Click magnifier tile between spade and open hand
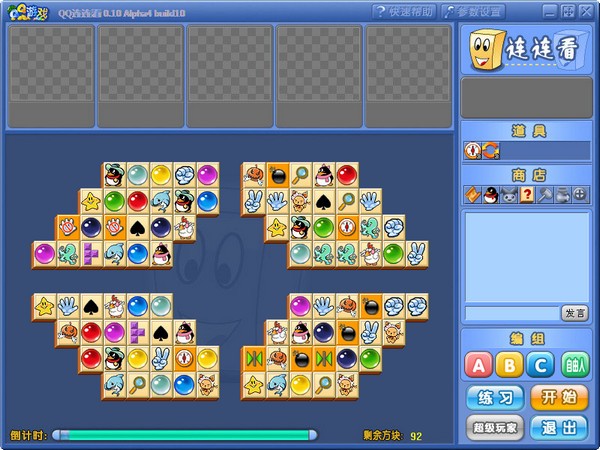The width and height of the screenshot is (600, 450). [x=347, y=202]
